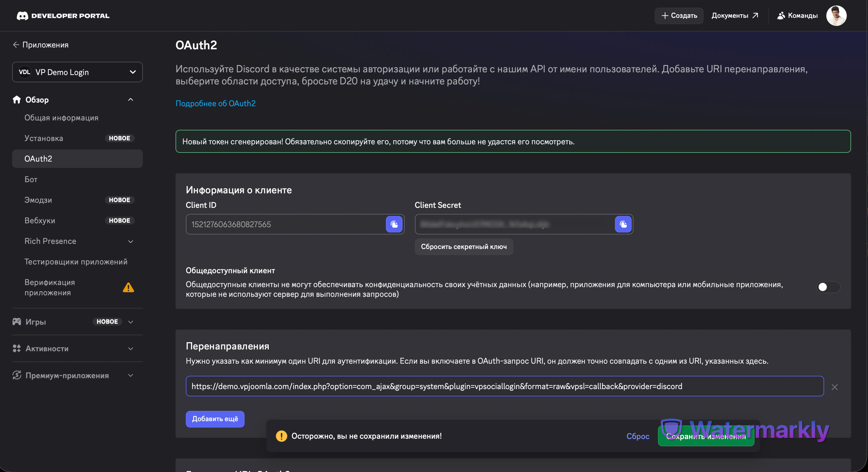Open the Команды page

(x=797, y=15)
